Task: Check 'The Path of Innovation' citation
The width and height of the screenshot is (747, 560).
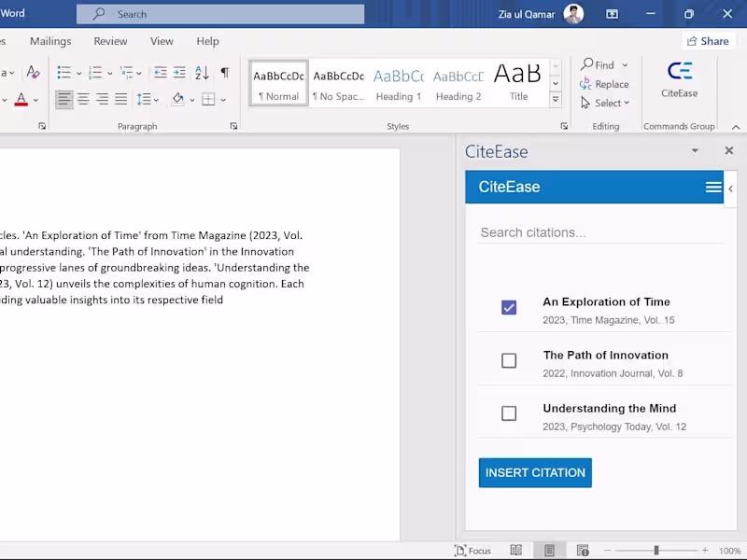Action: [509, 361]
